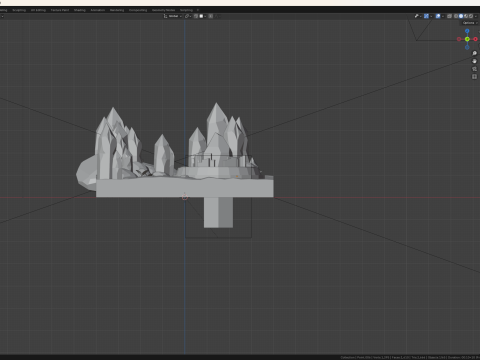This screenshot has height=360, width=480.
Task: Click the 3D cursor at the origin
Action: [185, 197]
